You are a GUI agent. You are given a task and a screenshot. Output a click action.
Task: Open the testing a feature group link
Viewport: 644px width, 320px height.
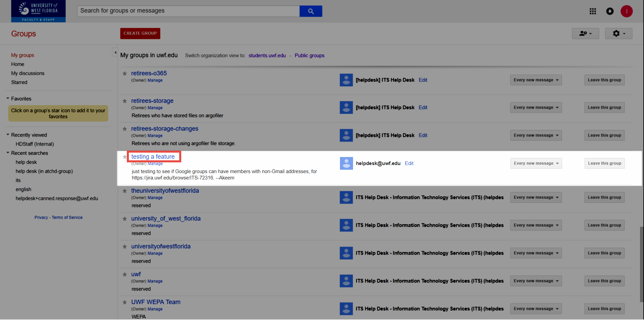click(153, 157)
